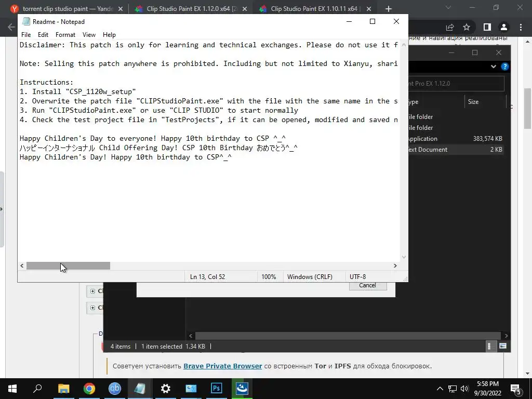
Task: Click the Notepad icon in the title bar
Action: click(26, 21)
